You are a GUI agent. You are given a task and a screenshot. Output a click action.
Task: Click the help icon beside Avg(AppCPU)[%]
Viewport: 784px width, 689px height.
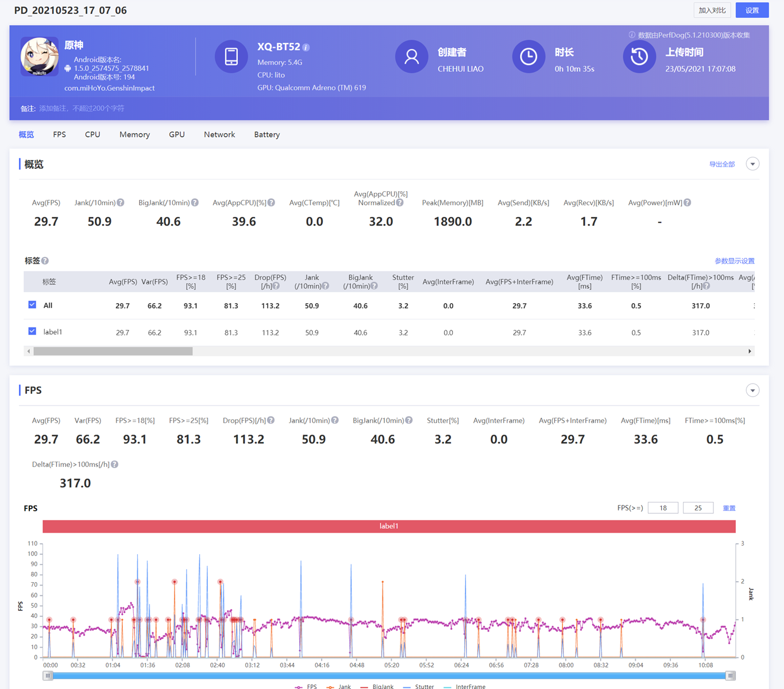point(271,203)
